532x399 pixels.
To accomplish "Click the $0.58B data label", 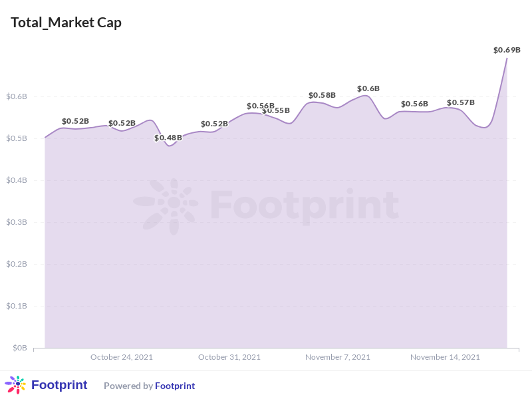I will [x=322, y=96].
